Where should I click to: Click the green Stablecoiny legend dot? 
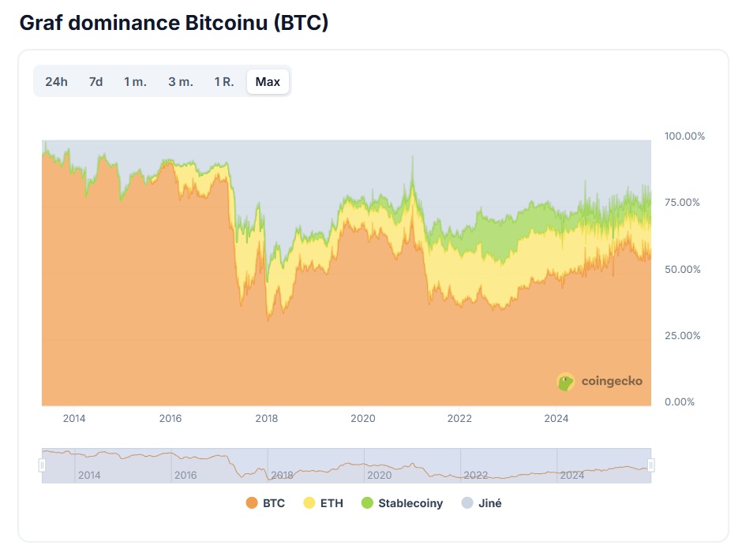pyautogui.click(x=367, y=503)
